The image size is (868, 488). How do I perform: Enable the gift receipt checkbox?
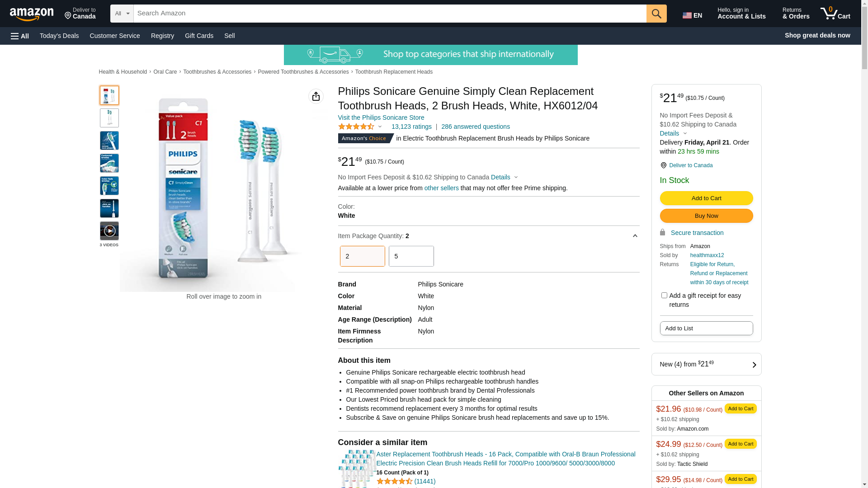click(664, 296)
